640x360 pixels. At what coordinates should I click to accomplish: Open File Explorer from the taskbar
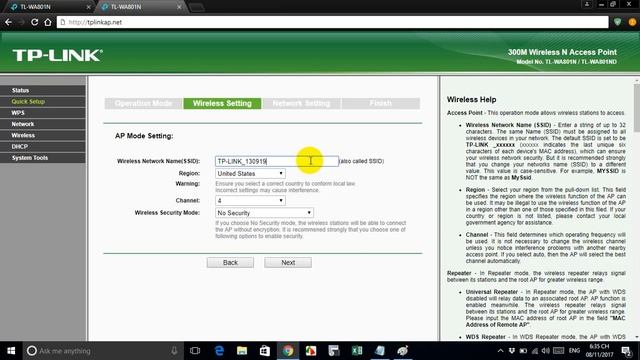[x=242, y=351]
